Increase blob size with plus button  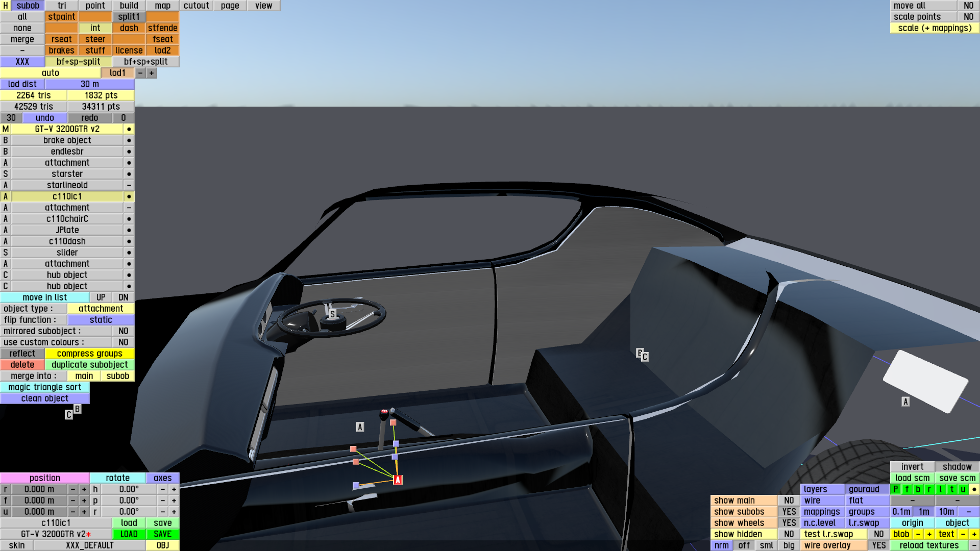tap(929, 534)
